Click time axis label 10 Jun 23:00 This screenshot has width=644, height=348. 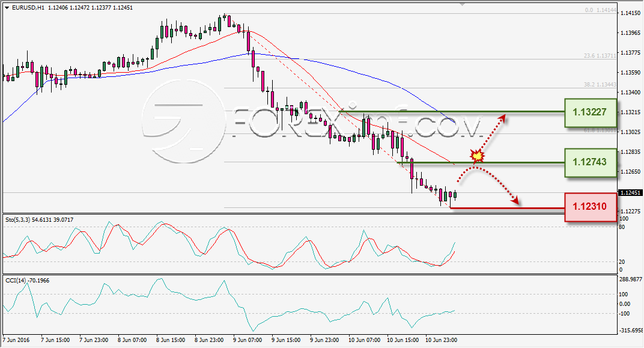[442, 340]
